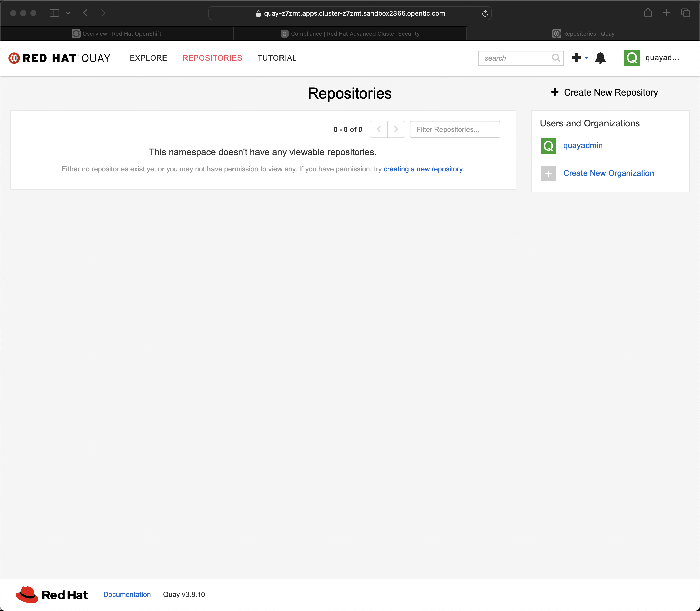Click the search magnifier icon
This screenshot has height=611, width=700.
tap(556, 58)
